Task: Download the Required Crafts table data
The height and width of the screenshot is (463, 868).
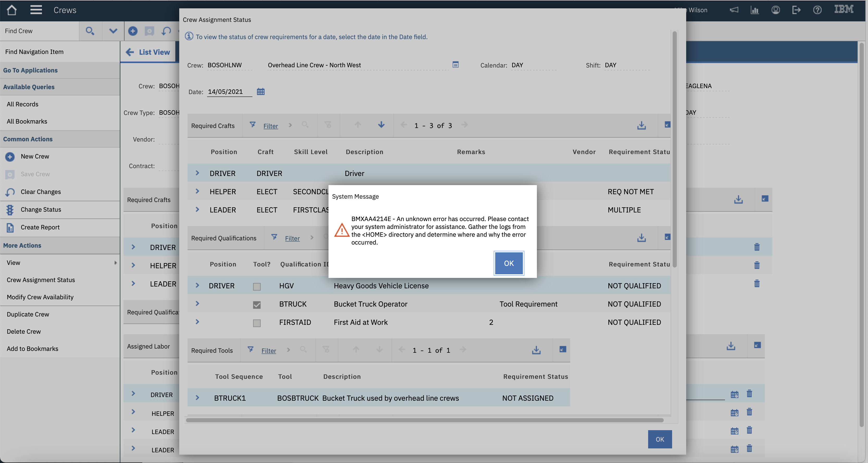Action: click(641, 125)
